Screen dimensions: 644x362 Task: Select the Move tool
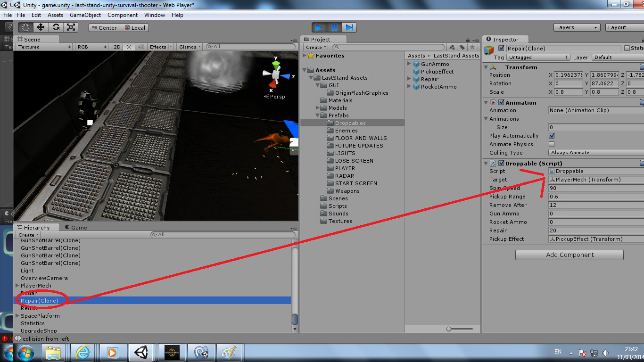pos(41,27)
